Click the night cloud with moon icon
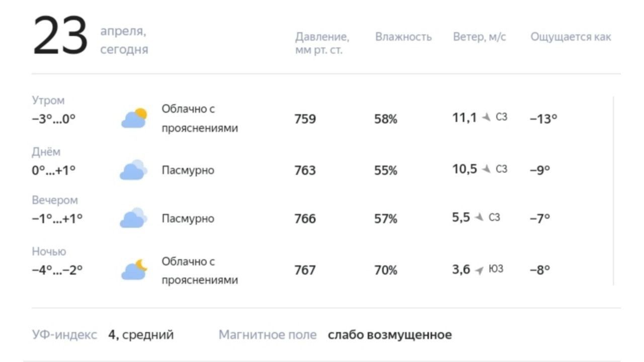Screen dimensions: 644x362 point(134,270)
